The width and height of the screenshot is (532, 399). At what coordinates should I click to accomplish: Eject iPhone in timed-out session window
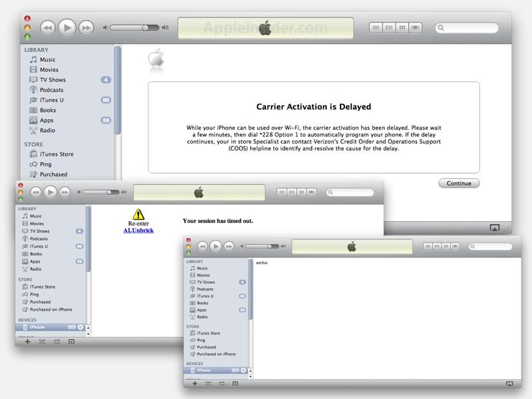pos(80,327)
